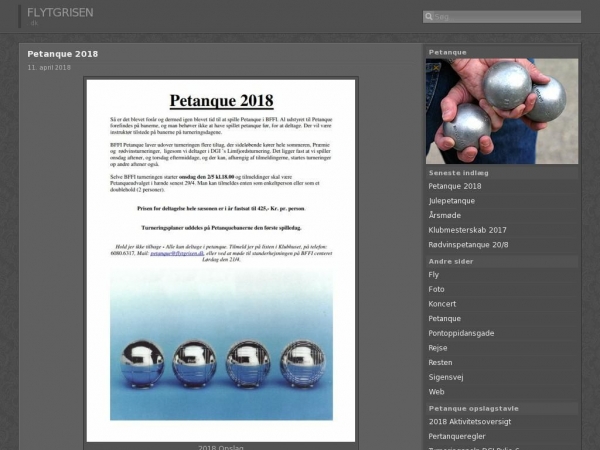Screen dimensions: 600x450
Task: Click the Seneste indlæg heading
Action: [x=458, y=173]
